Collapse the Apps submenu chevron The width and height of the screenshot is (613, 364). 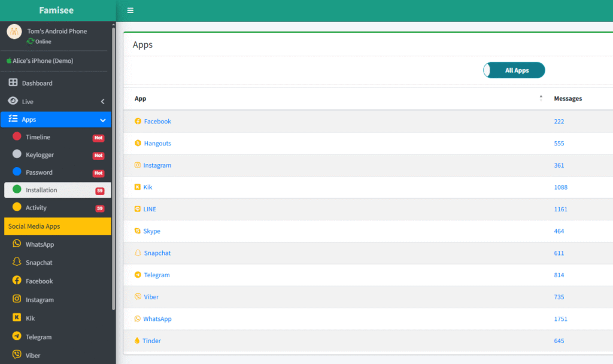[x=103, y=120]
